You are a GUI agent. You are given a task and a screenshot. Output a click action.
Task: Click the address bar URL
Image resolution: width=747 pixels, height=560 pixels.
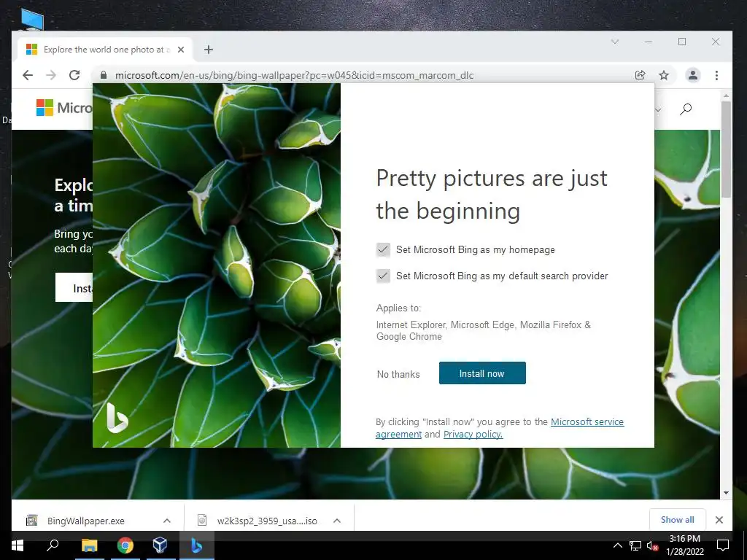[294, 75]
